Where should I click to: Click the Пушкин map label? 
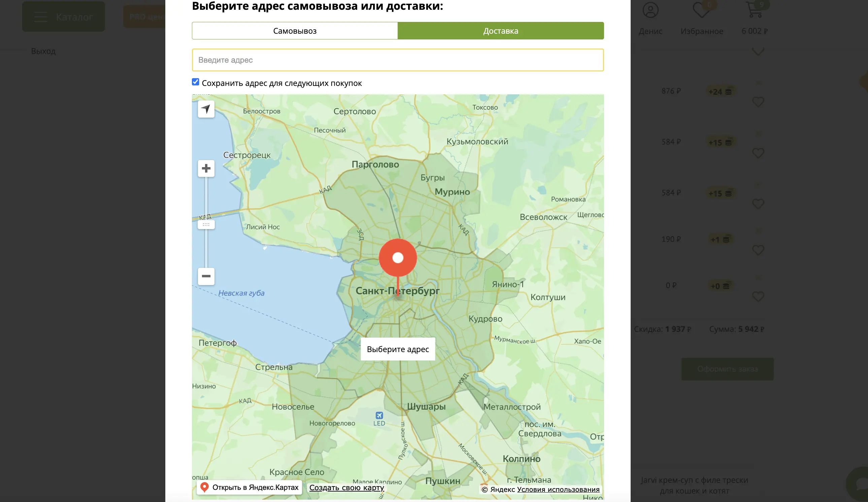(443, 481)
